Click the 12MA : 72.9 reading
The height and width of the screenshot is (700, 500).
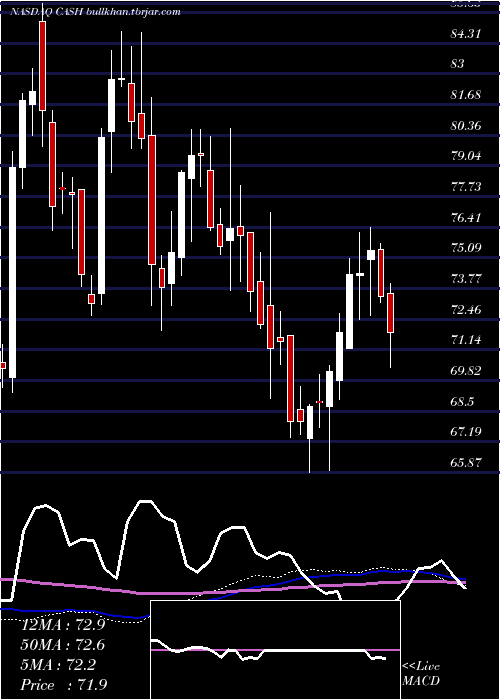[63, 625]
